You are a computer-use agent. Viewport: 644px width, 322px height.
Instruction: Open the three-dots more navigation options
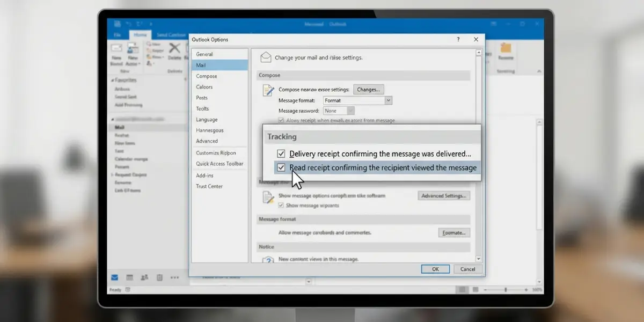click(174, 277)
